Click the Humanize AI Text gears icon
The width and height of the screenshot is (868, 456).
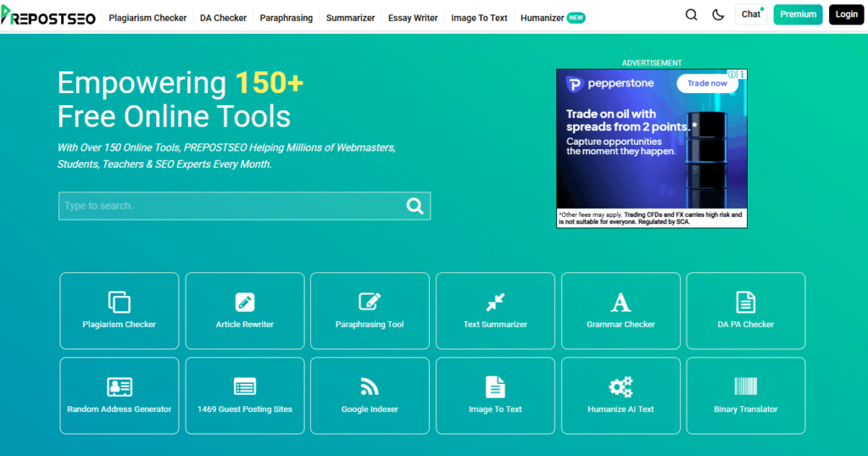pos(620,386)
